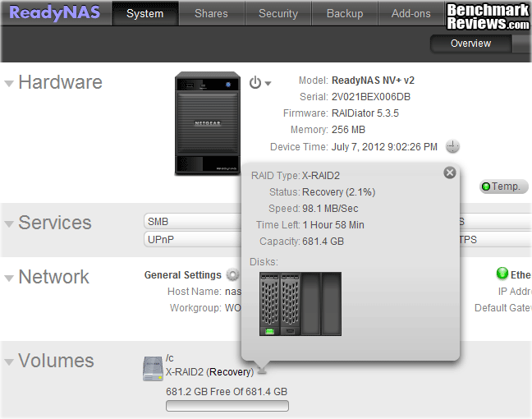Open the Shares tab
The height and width of the screenshot is (419, 532).
tap(211, 14)
